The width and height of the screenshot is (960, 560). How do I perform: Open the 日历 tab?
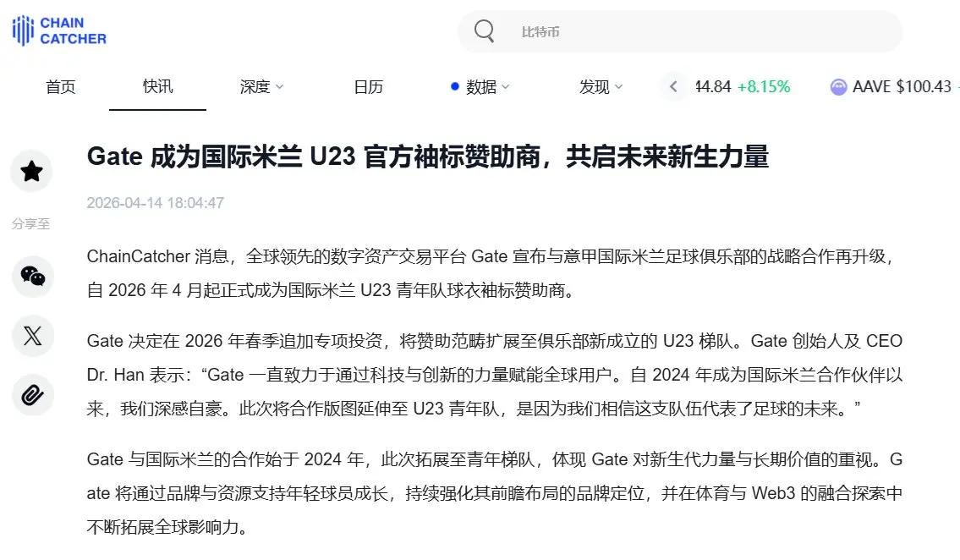369,87
